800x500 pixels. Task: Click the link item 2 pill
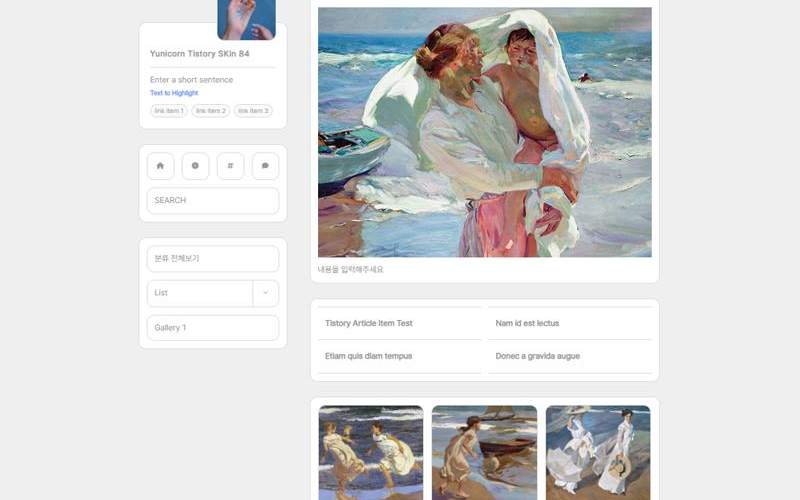(210, 111)
